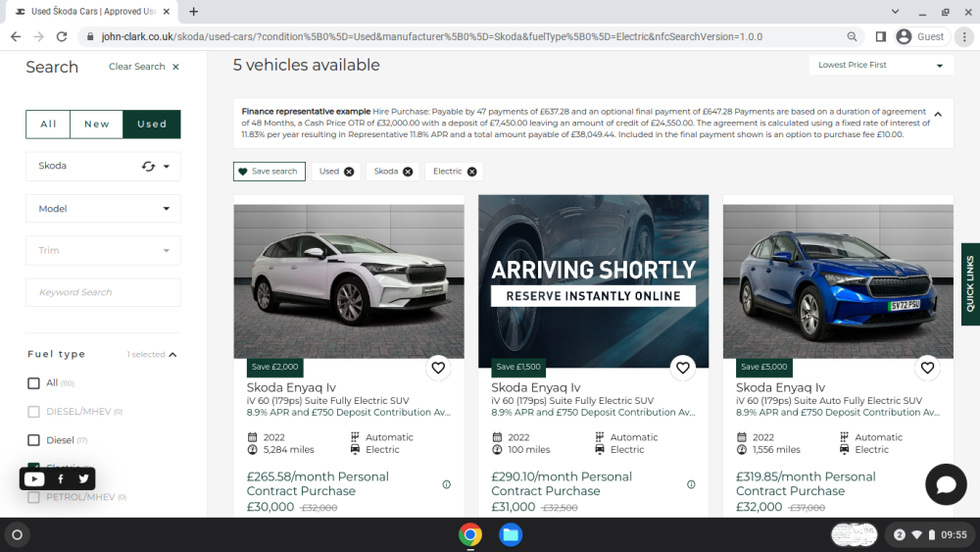Viewport: 980px width, 552px height.
Task: Open the 100 miles Skoda Enyaq Iv title
Action: [536, 387]
